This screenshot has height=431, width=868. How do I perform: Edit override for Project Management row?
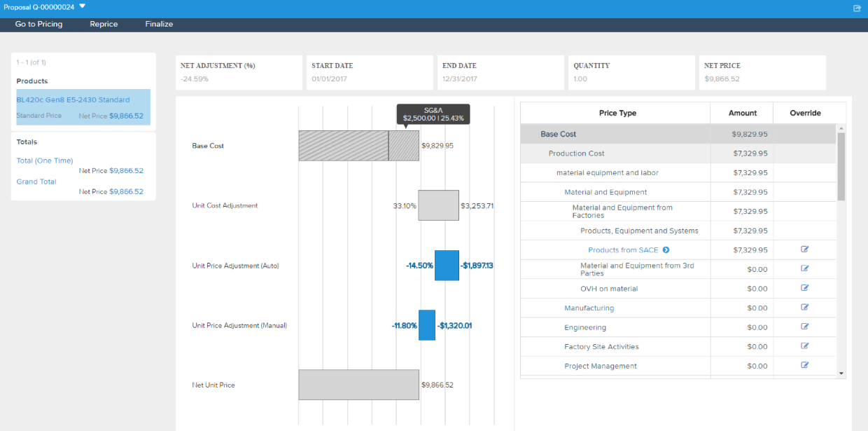click(x=805, y=365)
